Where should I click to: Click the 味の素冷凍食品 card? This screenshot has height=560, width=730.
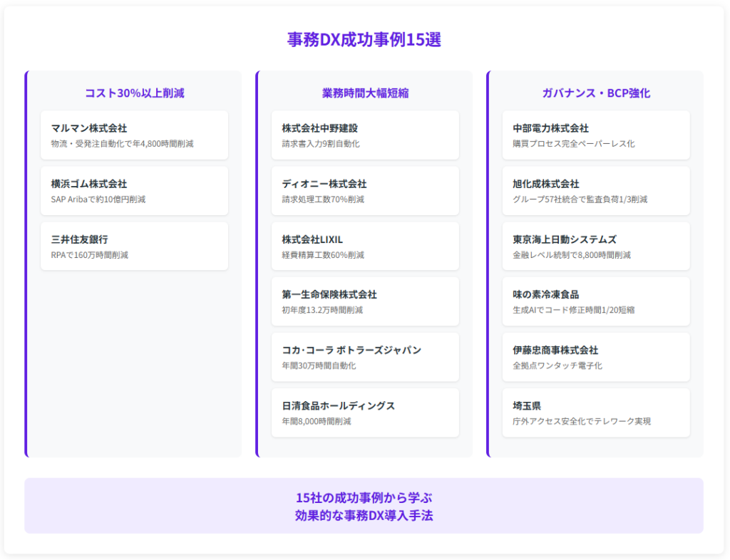[x=595, y=301]
